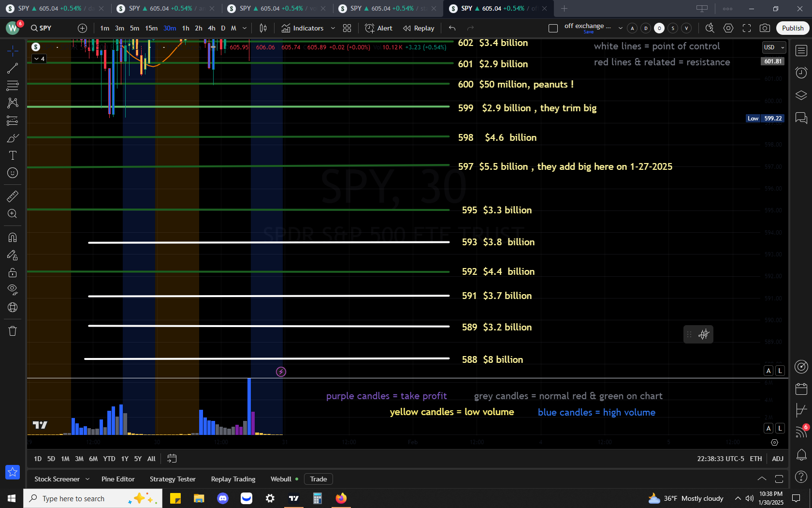
Task: Expand the Stock Screener dropdown arrow
Action: tap(87, 479)
